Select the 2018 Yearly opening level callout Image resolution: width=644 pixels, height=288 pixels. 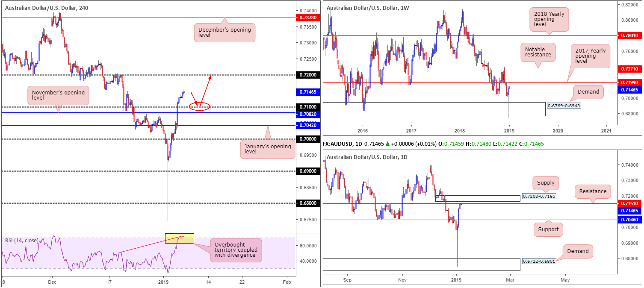pyautogui.click(x=549, y=20)
